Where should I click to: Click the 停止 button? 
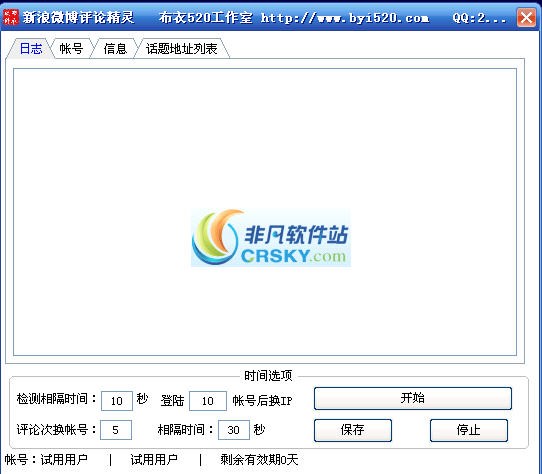(469, 430)
